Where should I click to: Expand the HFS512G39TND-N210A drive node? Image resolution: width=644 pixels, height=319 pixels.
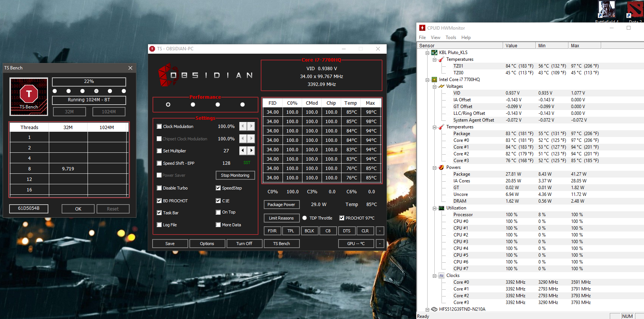coord(428,309)
